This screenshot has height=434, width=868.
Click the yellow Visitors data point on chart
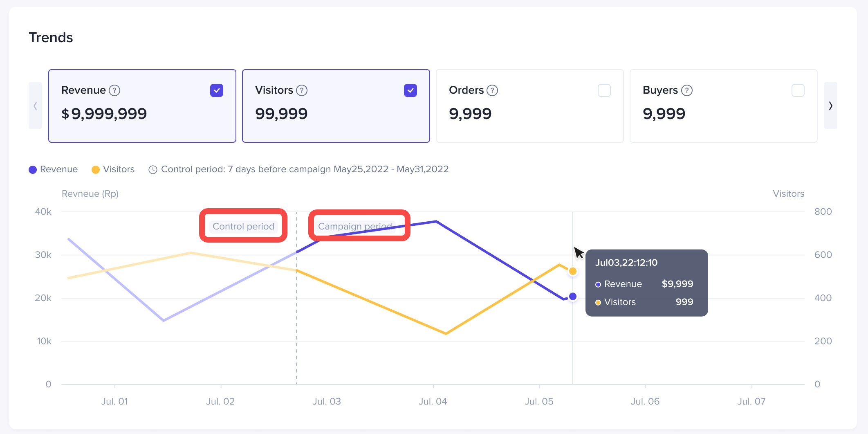(x=573, y=271)
